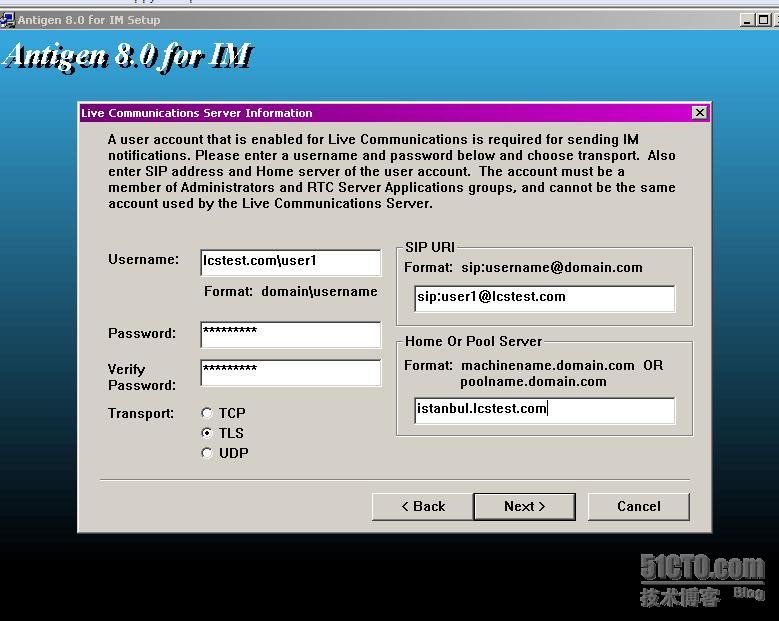Click the 'Username:' label
The image size is (779, 621).
[144, 259]
